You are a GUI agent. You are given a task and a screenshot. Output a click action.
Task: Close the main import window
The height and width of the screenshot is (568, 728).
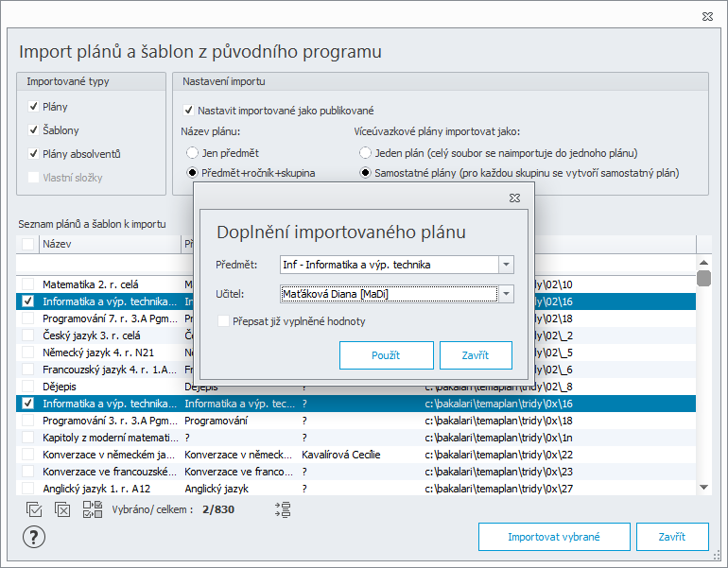707,17
